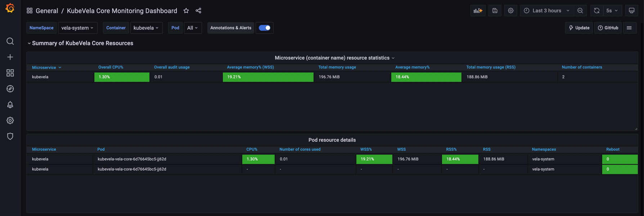This screenshot has height=216, width=644.
Task: Open the Container kubevela dropdown
Action: coord(146,28)
